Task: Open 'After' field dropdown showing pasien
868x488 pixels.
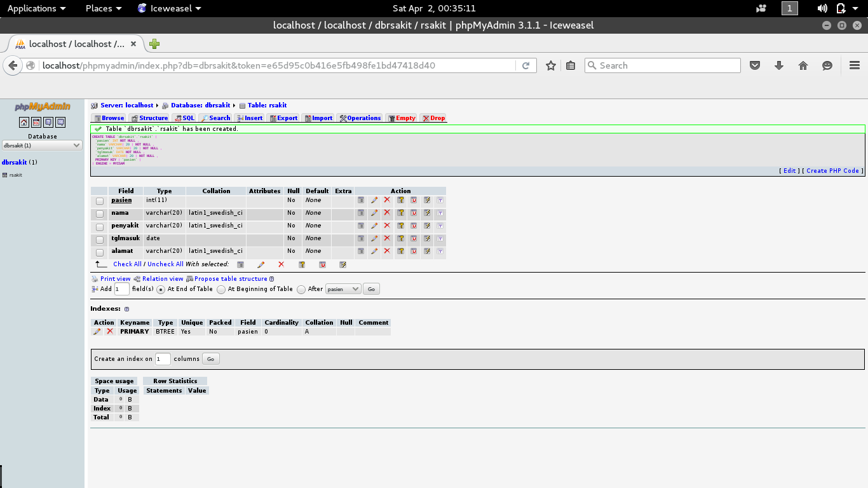Action: point(343,289)
